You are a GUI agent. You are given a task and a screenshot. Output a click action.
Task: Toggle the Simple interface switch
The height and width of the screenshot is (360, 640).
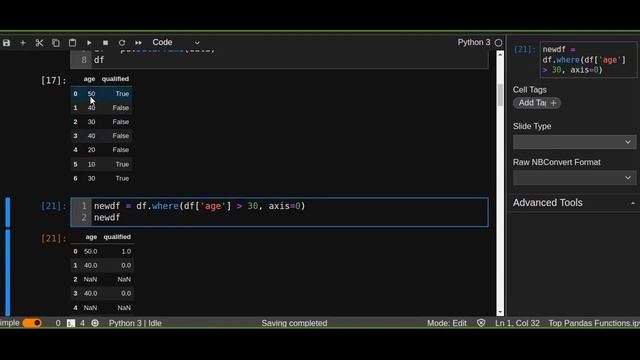coord(32,323)
